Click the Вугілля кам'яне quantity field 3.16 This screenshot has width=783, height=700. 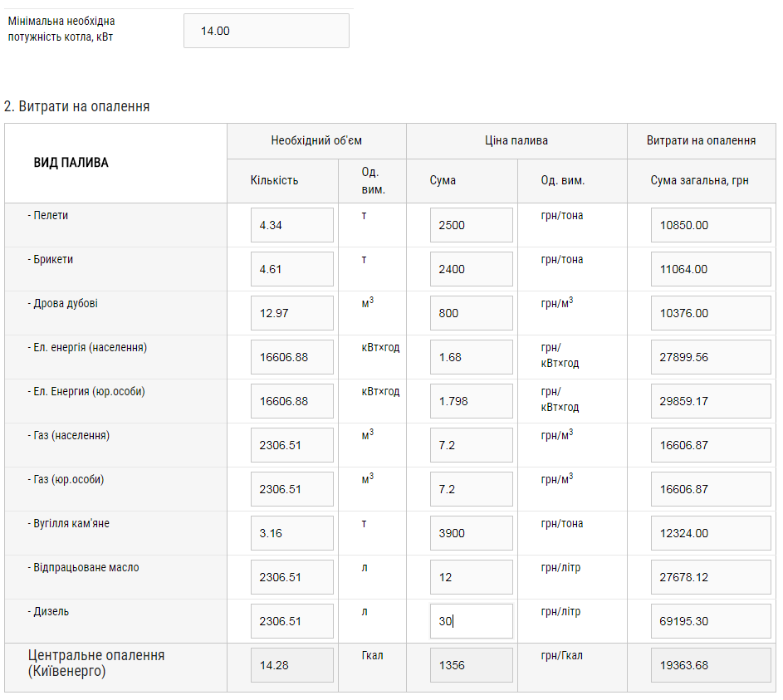(x=291, y=533)
